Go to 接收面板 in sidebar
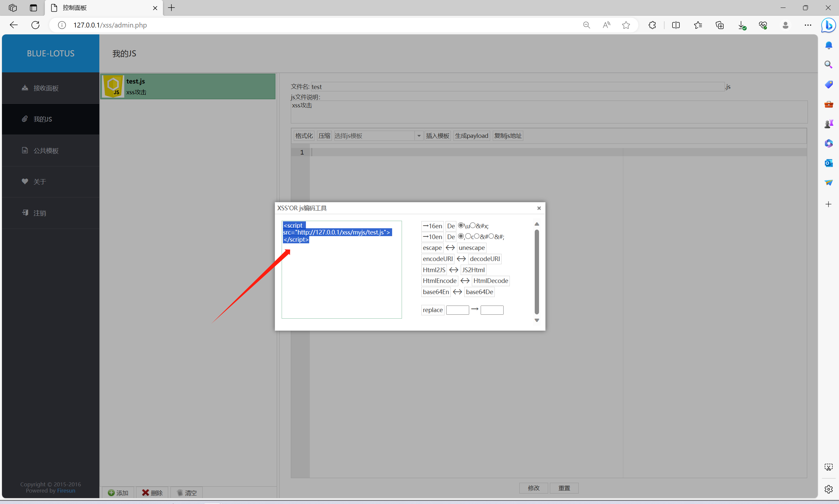The width and height of the screenshot is (839, 504). click(46, 88)
